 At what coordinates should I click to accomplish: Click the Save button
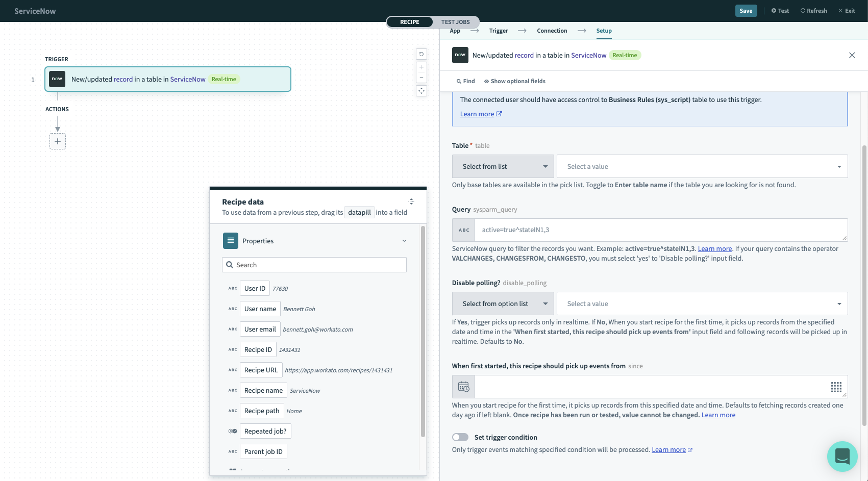click(x=746, y=11)
